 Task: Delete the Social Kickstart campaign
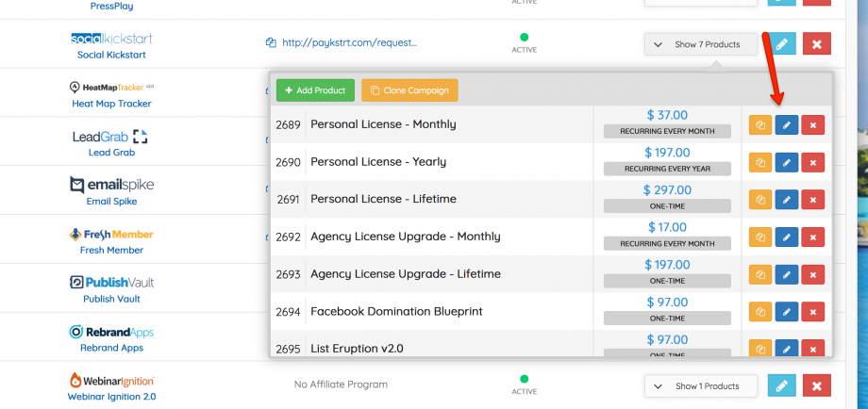pos(816,44)
